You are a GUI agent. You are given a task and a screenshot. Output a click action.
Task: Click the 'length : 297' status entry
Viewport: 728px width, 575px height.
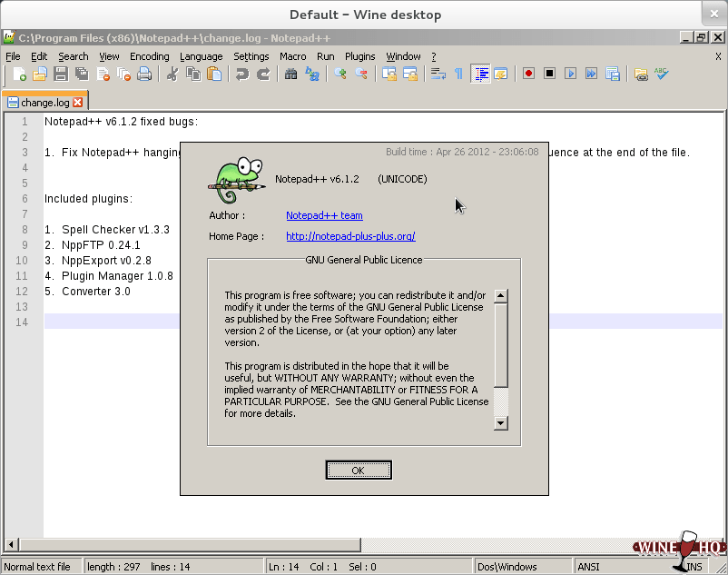pyautogui.click(x=113, y=567)
